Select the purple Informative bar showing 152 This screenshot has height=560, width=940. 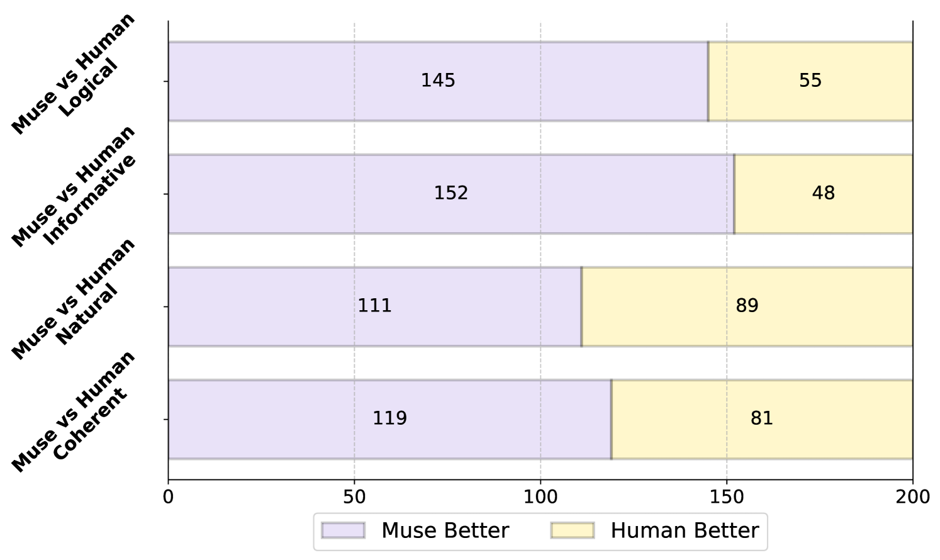point(451,194)
